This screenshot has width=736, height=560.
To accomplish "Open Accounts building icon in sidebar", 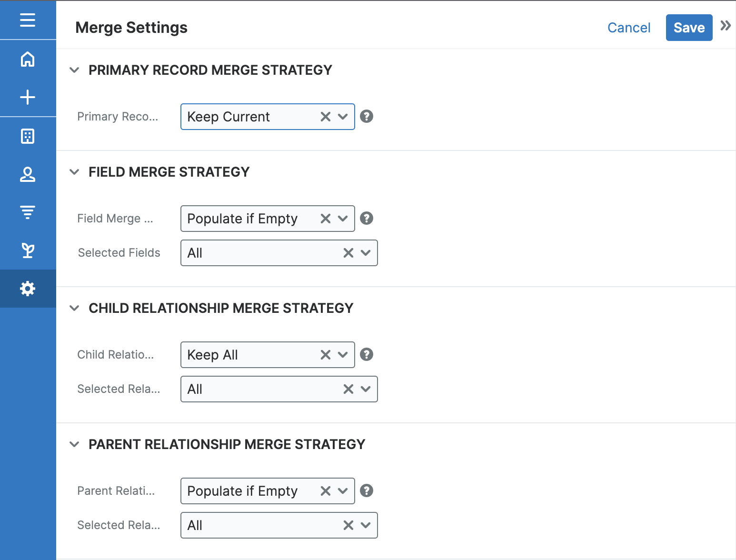I will (x=28, y=136).
